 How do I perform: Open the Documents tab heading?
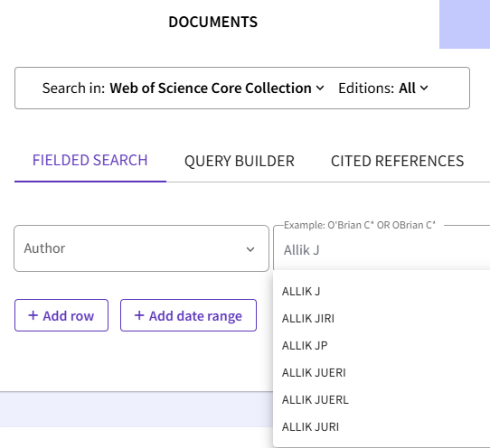(x=212, y=23)
